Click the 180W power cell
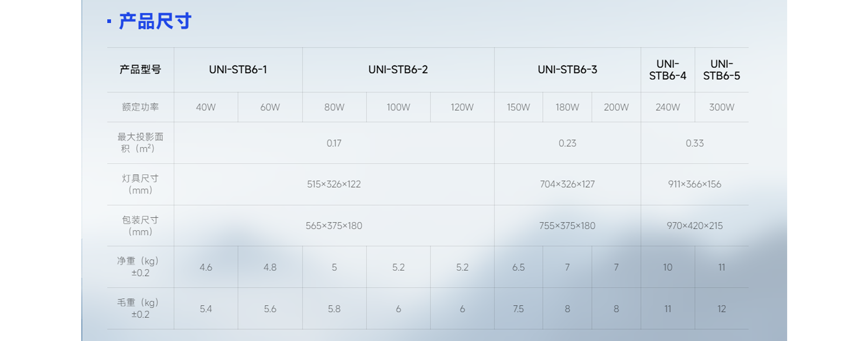The width and height of the screenshot is (868, 341). (x=567, y=107)
